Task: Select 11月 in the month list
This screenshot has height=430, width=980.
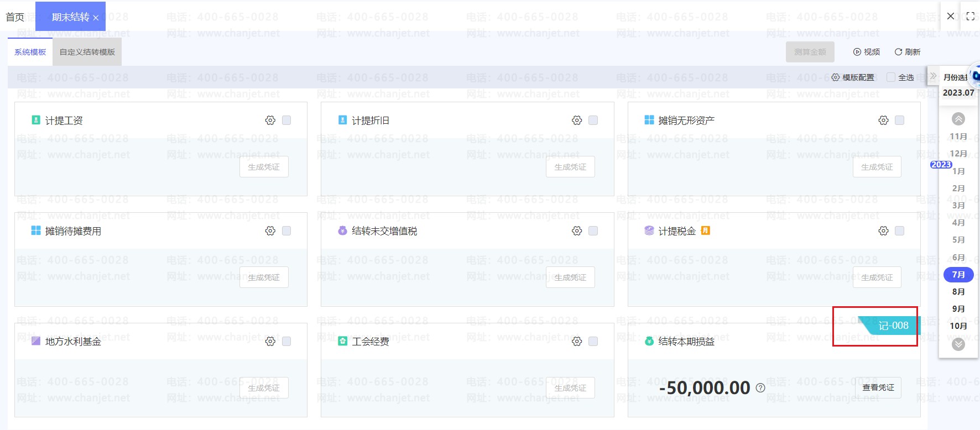Action: pos(958,137)
